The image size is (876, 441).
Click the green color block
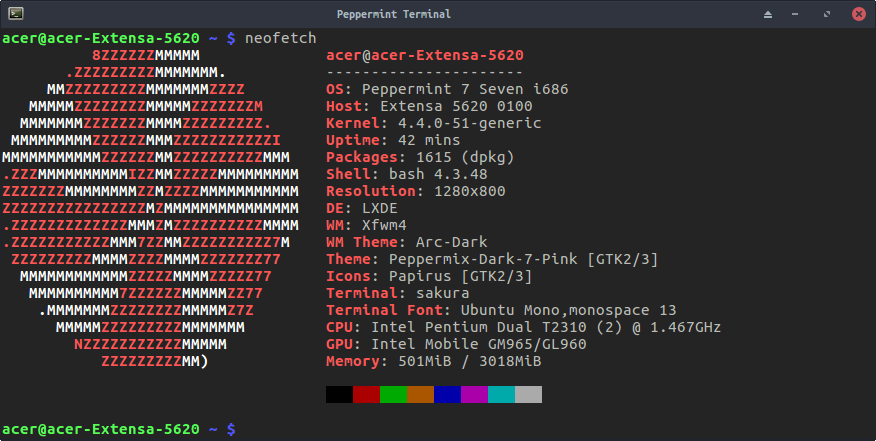click(393, 394)
